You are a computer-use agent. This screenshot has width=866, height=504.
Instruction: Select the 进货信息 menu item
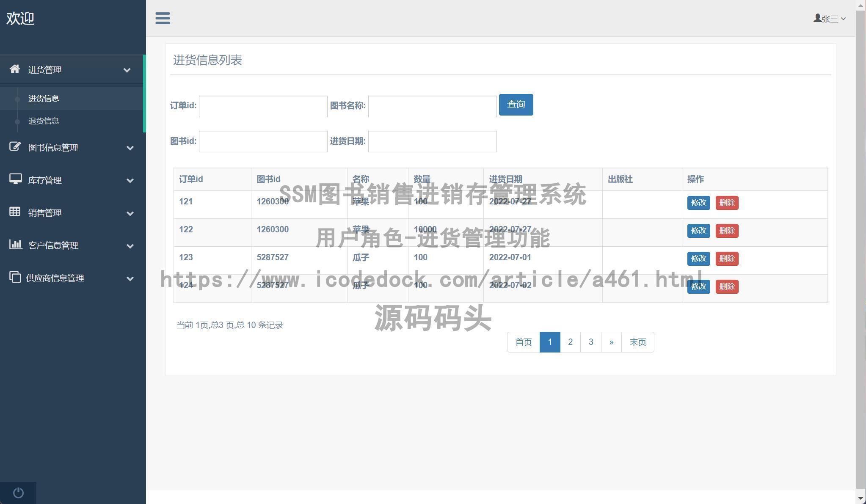pos(43,98)
